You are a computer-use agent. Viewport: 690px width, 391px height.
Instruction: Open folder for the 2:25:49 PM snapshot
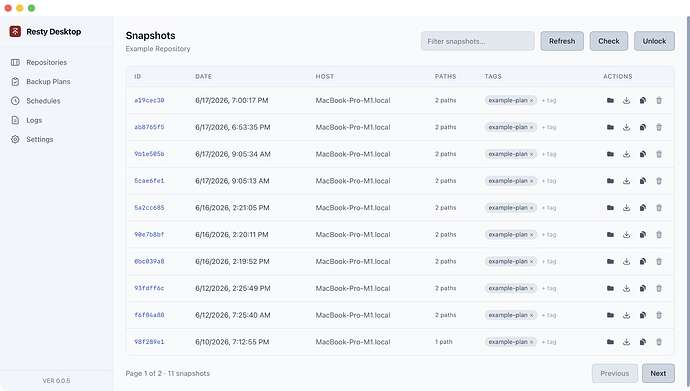coord(610,288)
